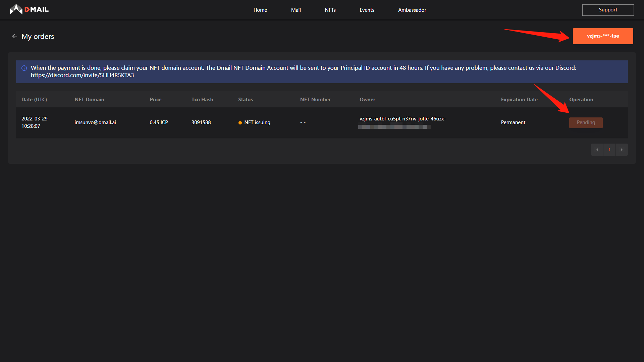This screenshot has height=362, width=644.
Task: Open the Discord invite link in the notice
Action: click(82, 75)
